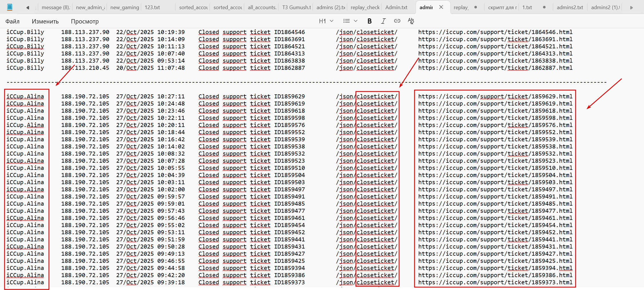Open the H1 heading dropdown

326,21
